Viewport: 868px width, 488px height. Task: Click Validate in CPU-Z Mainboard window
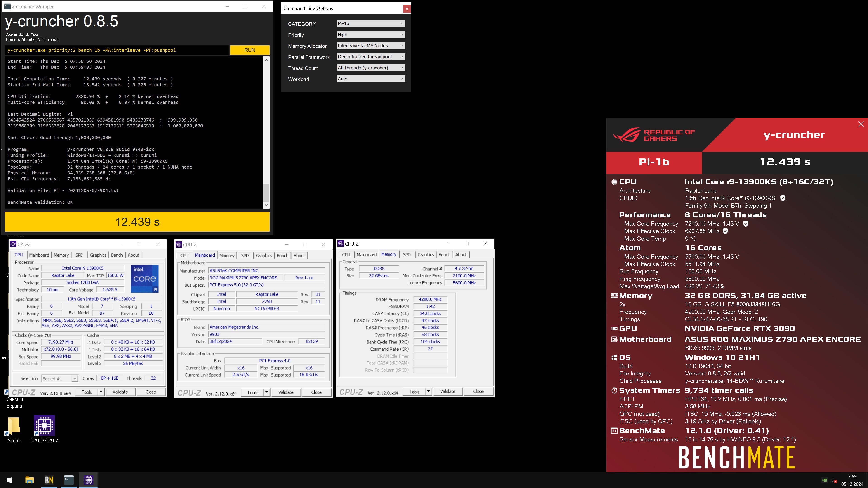click(x=286, y=392)
